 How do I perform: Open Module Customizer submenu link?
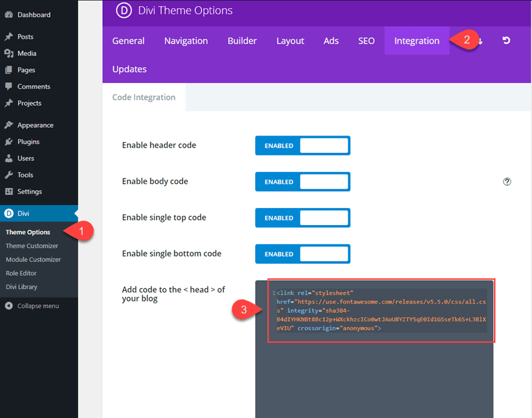click(x=33, y=260)
